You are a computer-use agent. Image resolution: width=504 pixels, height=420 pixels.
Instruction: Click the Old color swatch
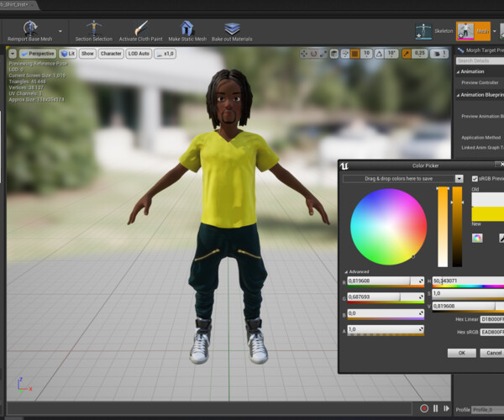(x=487, y=200)
